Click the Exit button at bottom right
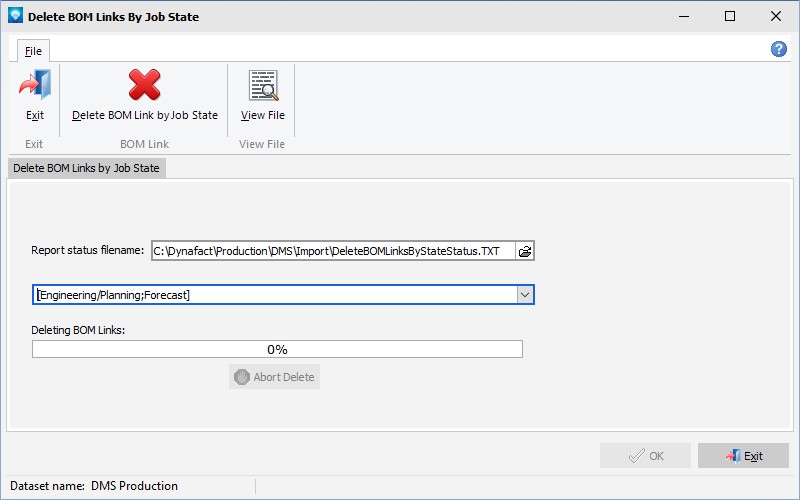Screen dimensions: 800x500 tap(743, 456)
